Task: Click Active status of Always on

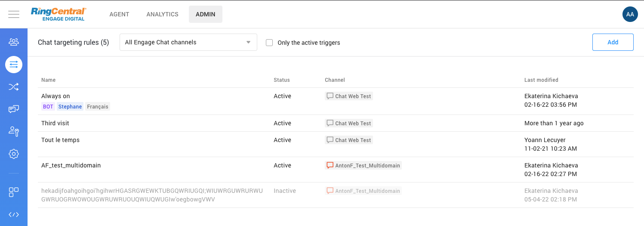Action: click(282, 96)
